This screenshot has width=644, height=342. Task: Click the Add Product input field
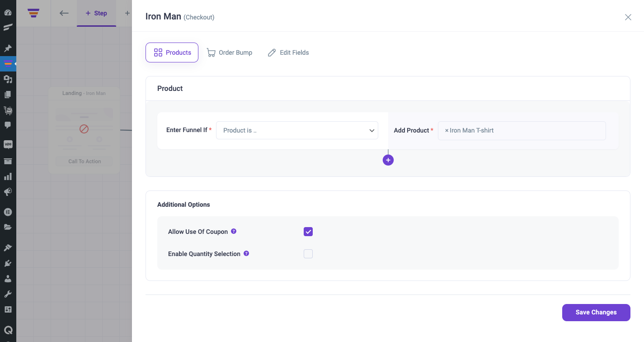pos(522,131)
